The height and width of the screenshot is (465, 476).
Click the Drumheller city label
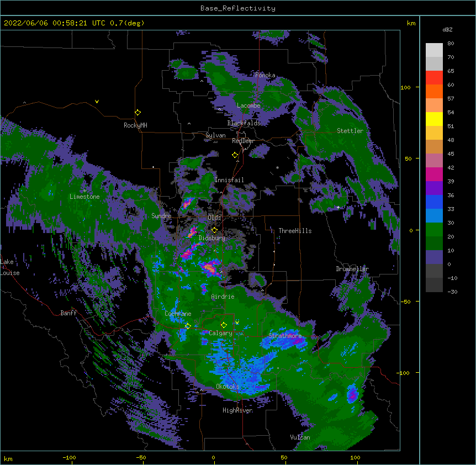[352, 269]
